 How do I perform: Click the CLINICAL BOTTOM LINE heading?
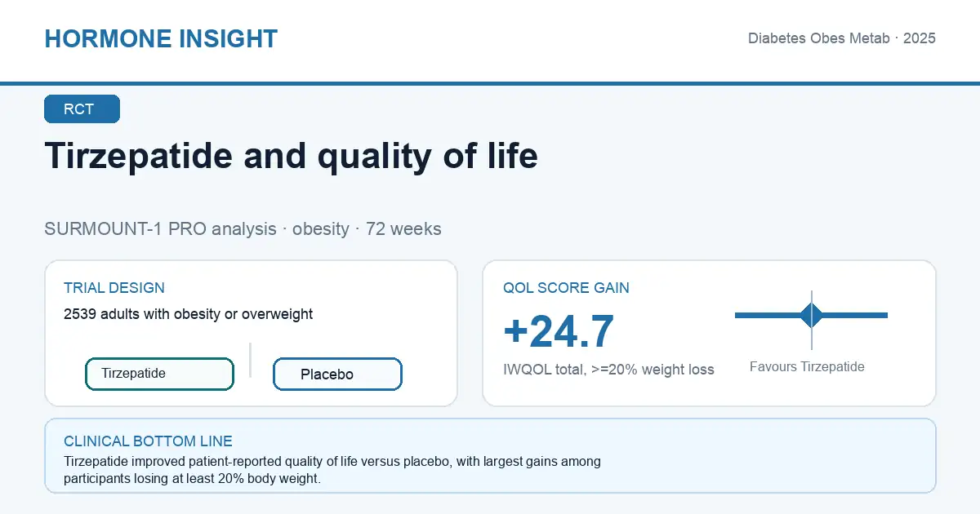coord(148,441)
